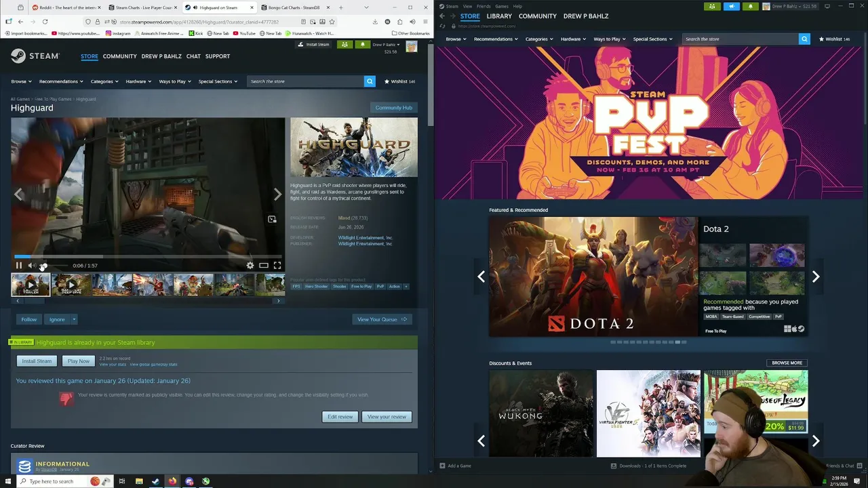Open the Friends menu in the Steam client
The height and width of the screenshot is (488, 868).
click(484, 6)
